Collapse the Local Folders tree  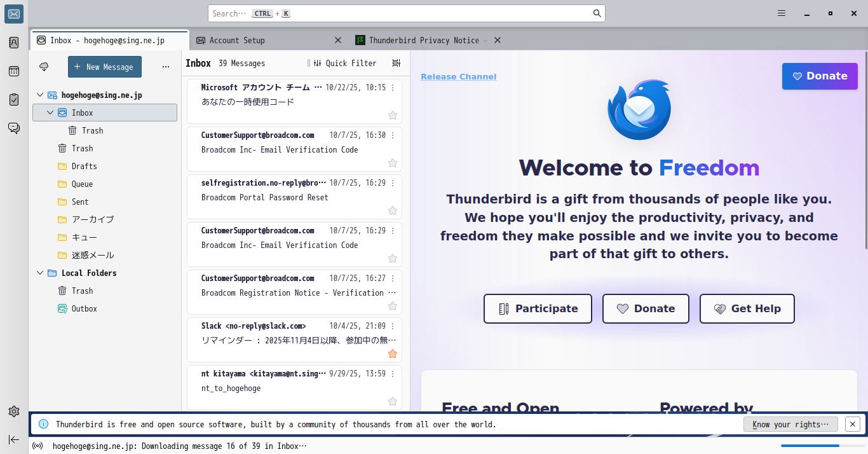click(40, 273)
